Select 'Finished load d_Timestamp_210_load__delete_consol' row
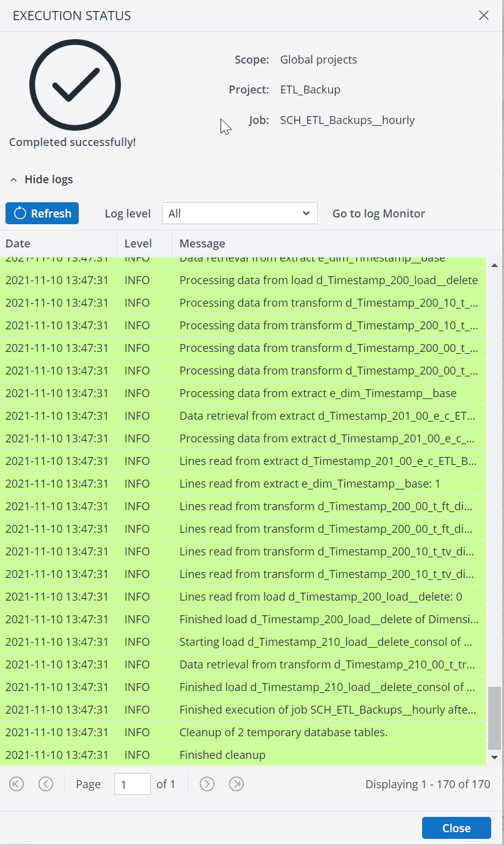This screenshot has width=504, height=845. pyautogui.click(x=243, y=687)
